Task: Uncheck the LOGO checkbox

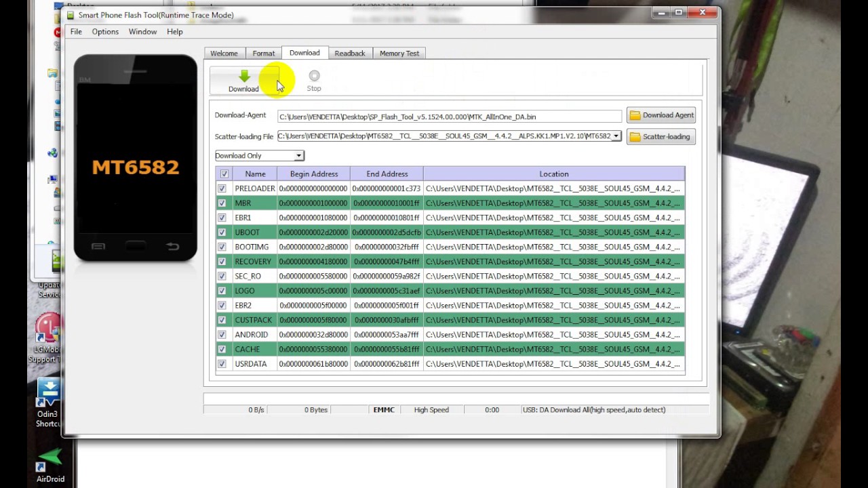Action: coord(222,291)
